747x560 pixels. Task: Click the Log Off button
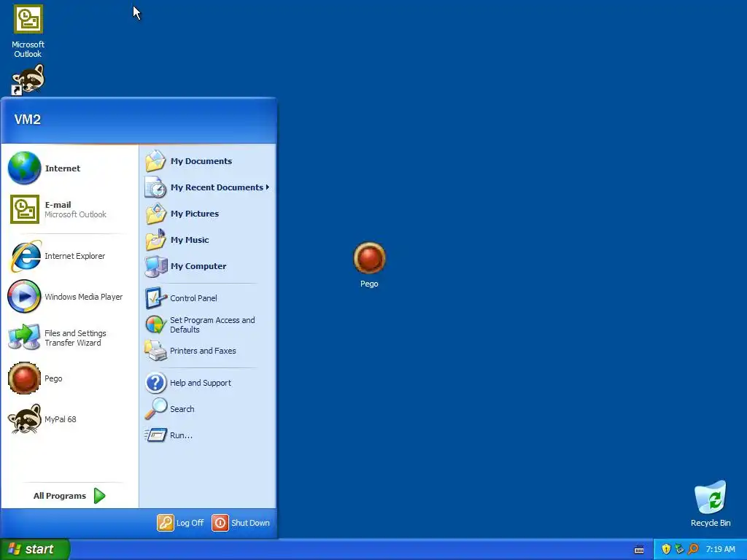point(181,522)
